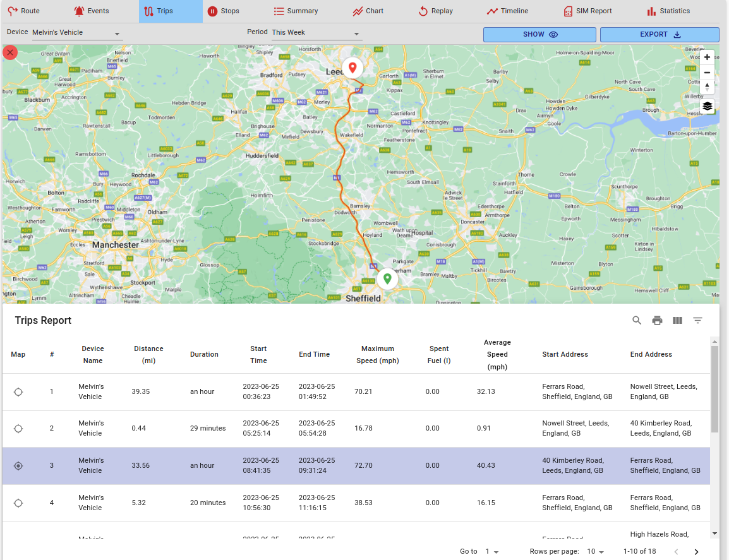Click the table scrollbar down arrow
Screen dimensions: 729x560
[714, 533]
